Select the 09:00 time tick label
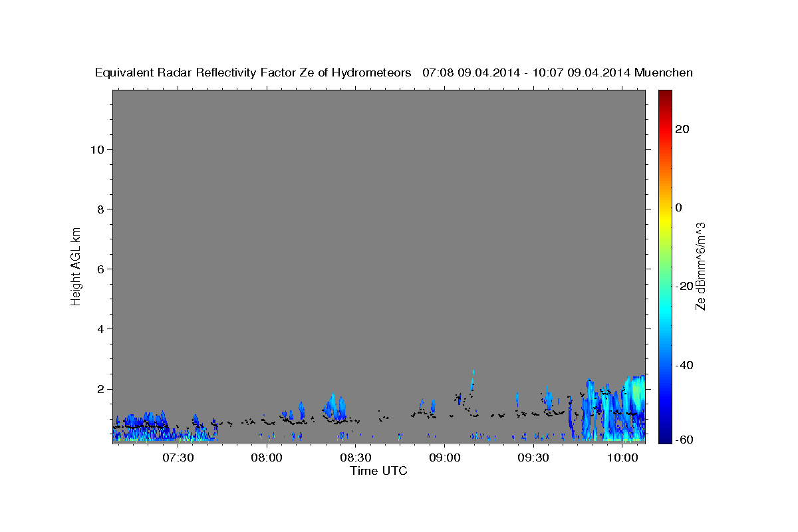The width and height of the screenshot is (798, 532). (444, 458)
